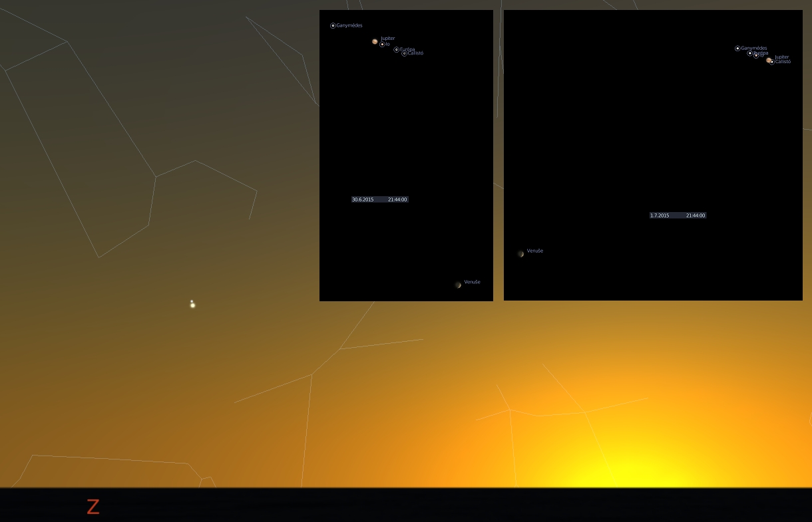Click the Ganymédes text label in 30.6.2015 inset

tap(349, 25)
